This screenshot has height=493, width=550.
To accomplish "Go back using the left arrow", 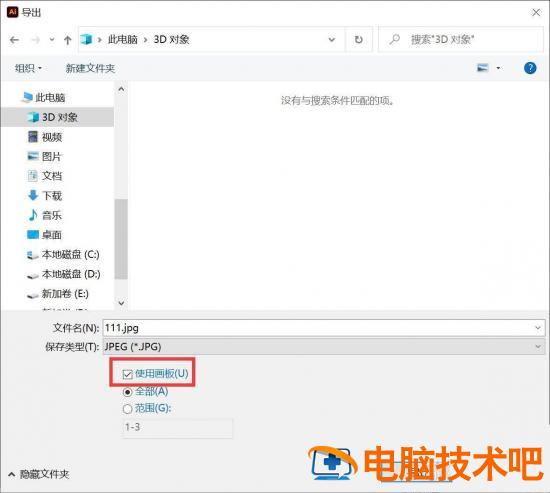I will [14, 40].
